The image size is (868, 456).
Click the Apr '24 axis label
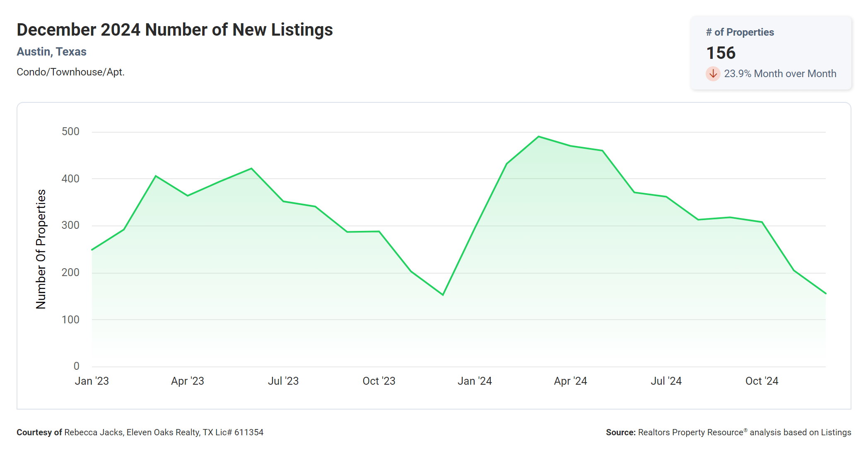(570, 381)
